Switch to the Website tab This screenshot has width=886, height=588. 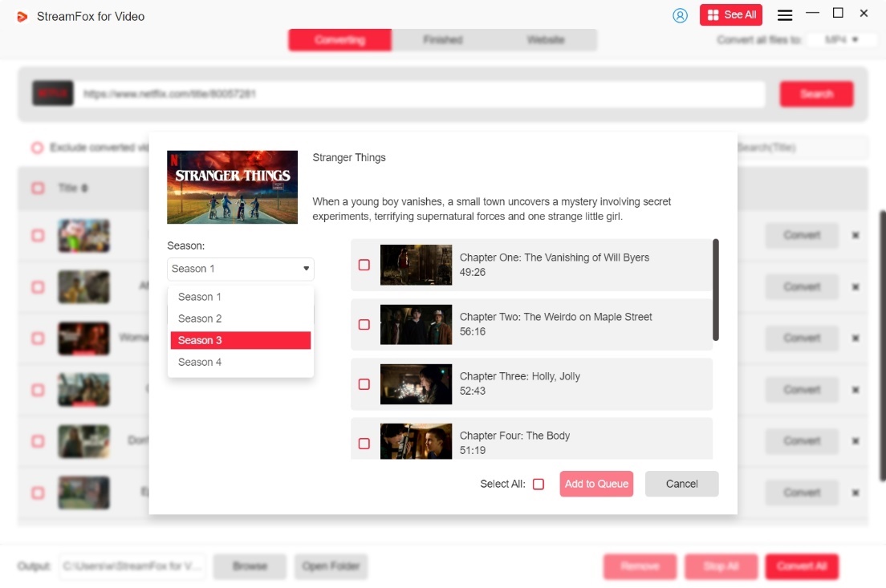coord(545,40)
